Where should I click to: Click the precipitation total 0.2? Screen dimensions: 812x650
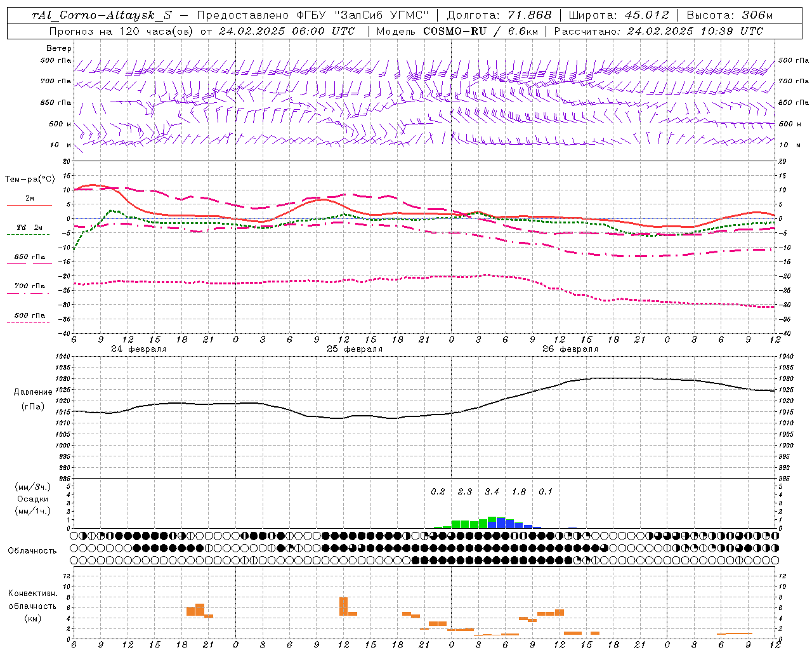(x=438, y=491)
